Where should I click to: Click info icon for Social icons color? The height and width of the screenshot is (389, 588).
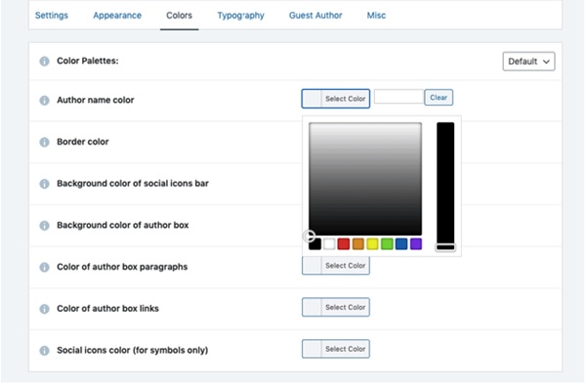click(44, 350)
